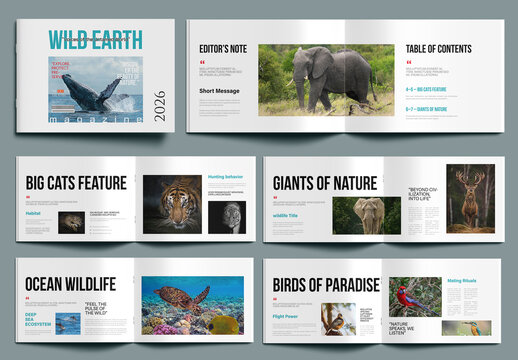The width and height of the screenshot is (518, 360).
Task: Click the red quote mark under TABLE OF CONTENTS
Action: pos(409,62)
